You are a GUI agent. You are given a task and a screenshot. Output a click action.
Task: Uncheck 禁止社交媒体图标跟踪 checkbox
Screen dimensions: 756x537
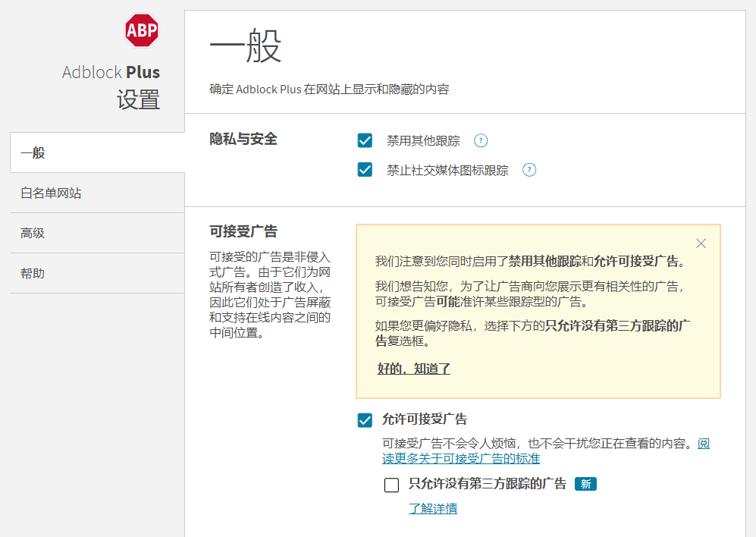tap(365, 170)
